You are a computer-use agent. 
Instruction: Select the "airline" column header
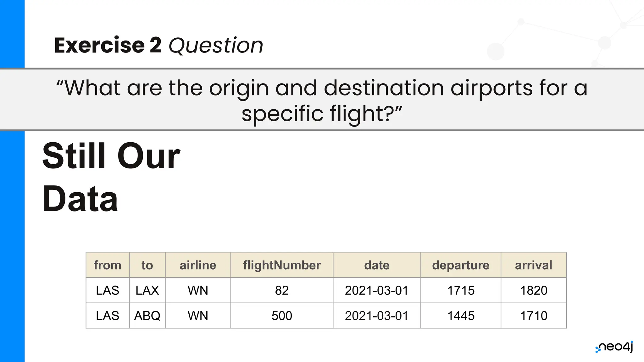(x=198, y=265)
